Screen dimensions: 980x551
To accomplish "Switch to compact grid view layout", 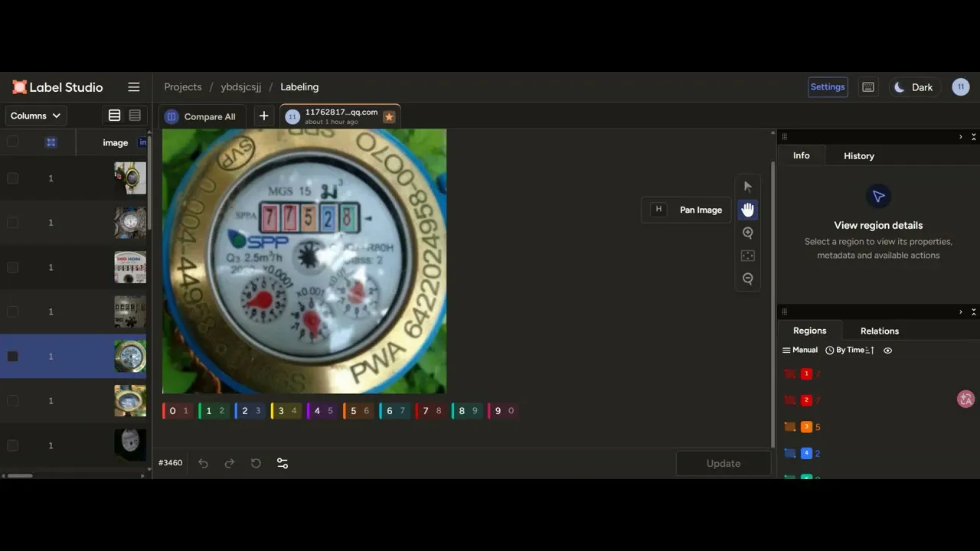I will [136, 116].
